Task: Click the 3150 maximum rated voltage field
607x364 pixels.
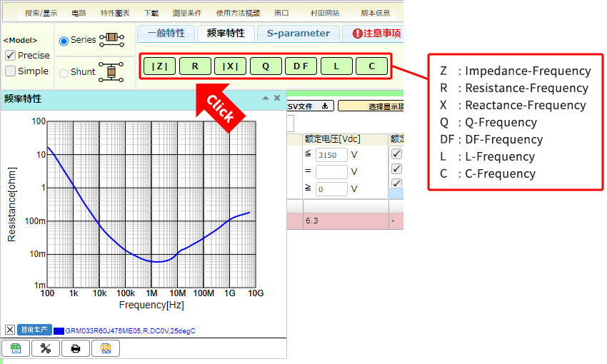Action: point(331,155)
